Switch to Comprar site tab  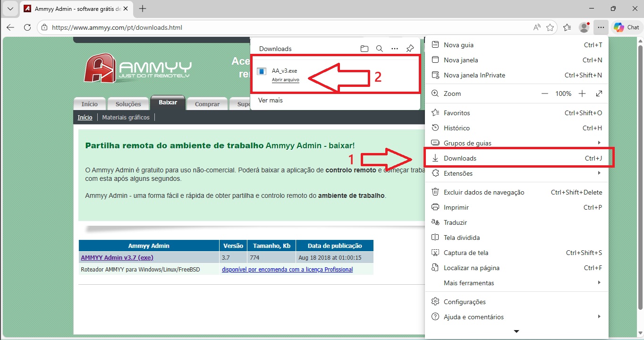pyautogui.click(x=207, y=104)
